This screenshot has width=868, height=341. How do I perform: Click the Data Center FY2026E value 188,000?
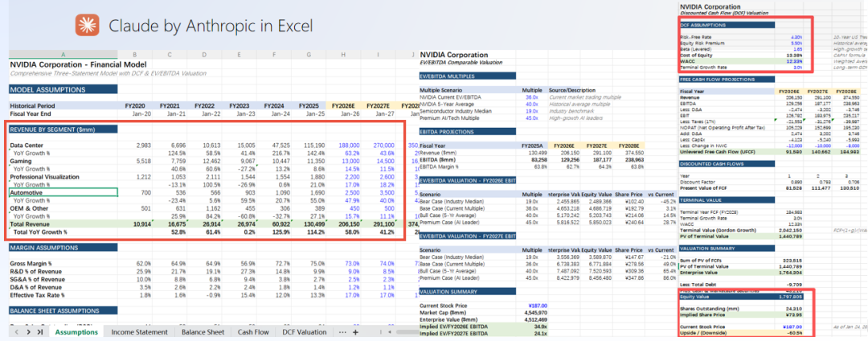pos(348,145)
